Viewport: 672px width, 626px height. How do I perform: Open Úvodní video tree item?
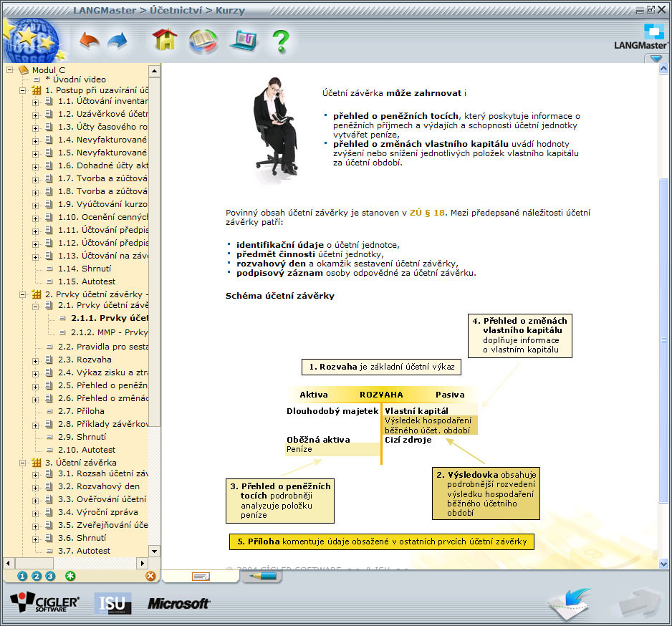click(75, 80)
